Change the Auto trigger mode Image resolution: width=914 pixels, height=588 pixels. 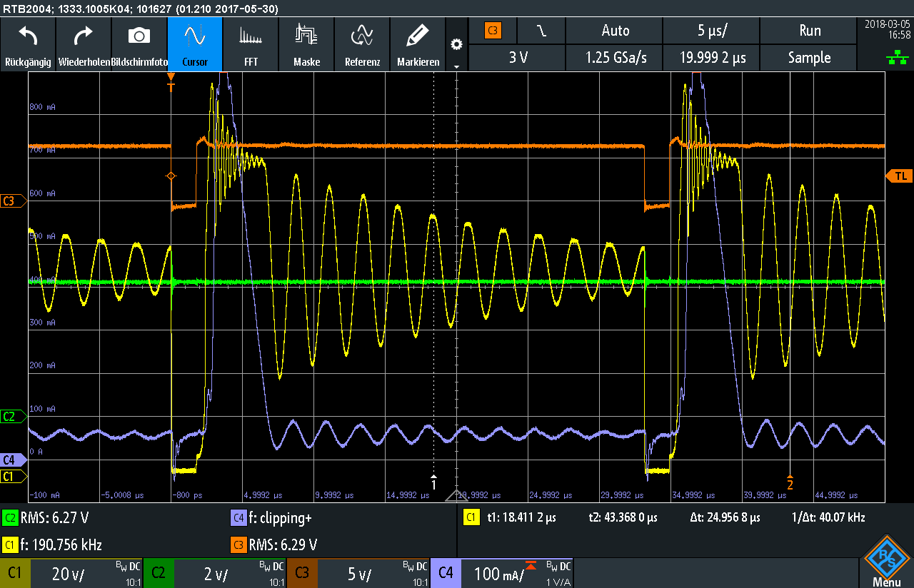pyautogui.click(x=615, y=31)
